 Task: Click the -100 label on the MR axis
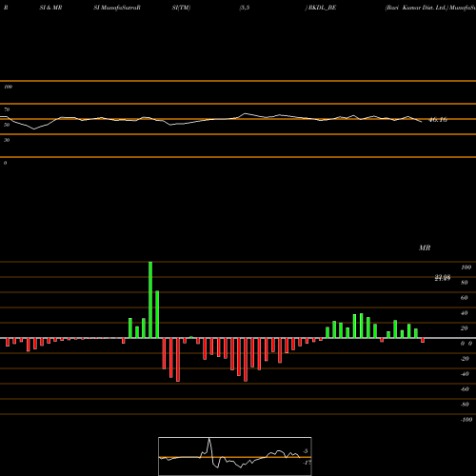point(466,420)
